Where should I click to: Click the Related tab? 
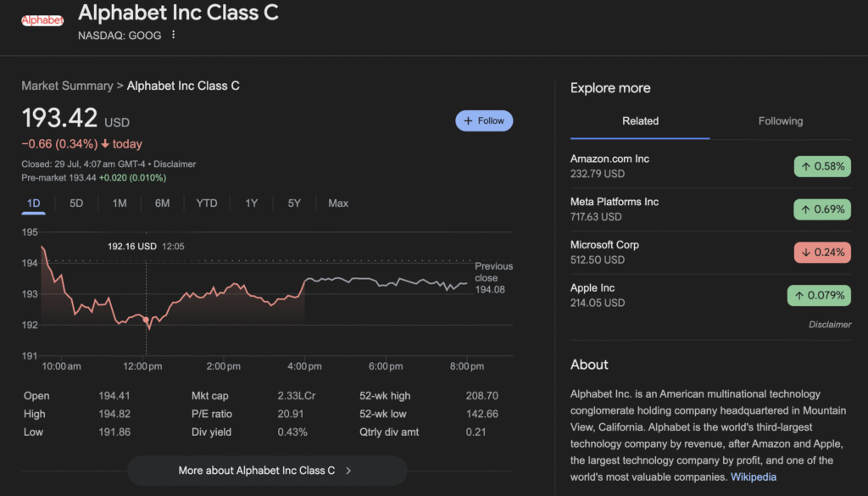pos(640,121)
